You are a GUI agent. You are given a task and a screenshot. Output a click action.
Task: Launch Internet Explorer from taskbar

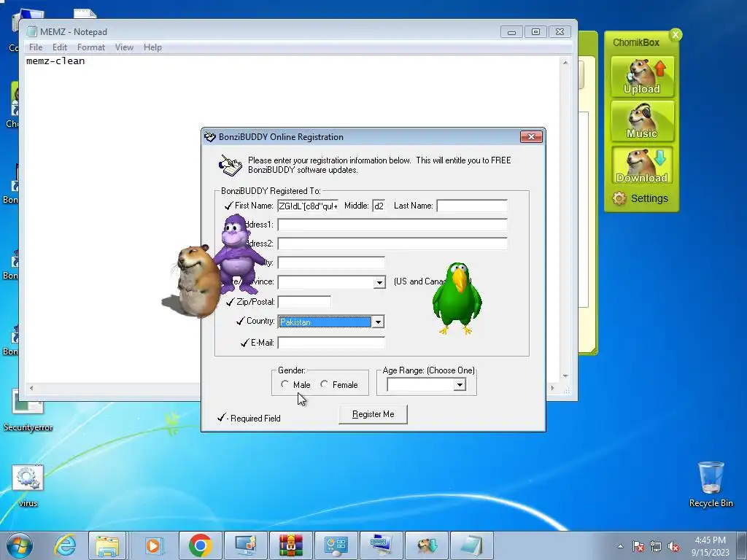tap(65, 545)
